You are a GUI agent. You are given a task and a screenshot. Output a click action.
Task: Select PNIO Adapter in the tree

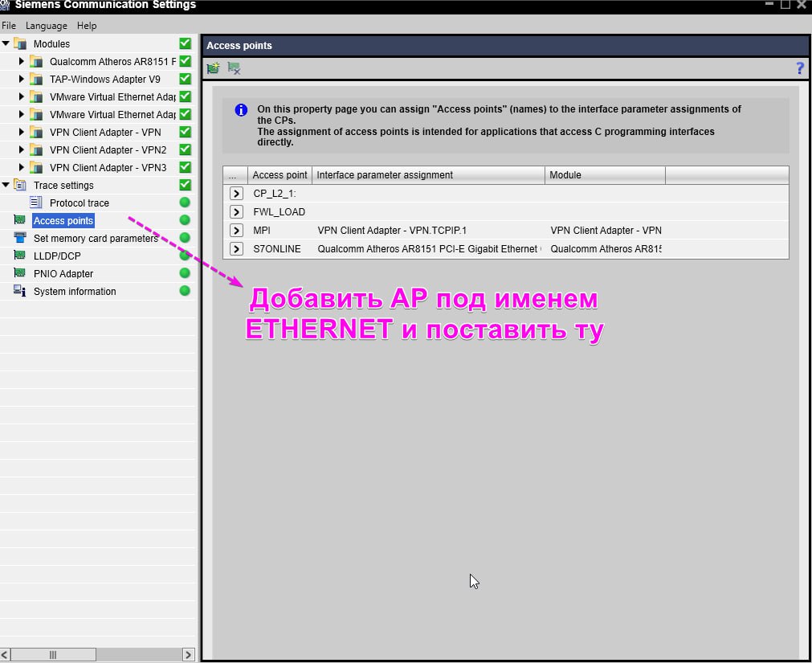click(x=63, y=273)
